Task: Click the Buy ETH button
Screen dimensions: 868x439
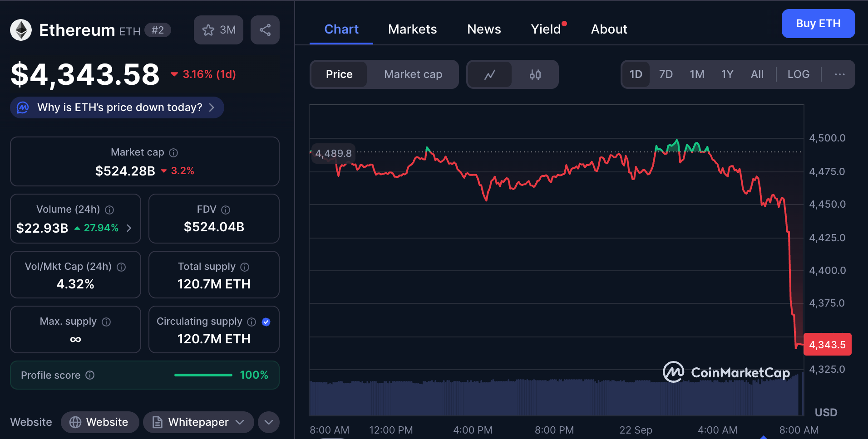Action: [818, 24]
